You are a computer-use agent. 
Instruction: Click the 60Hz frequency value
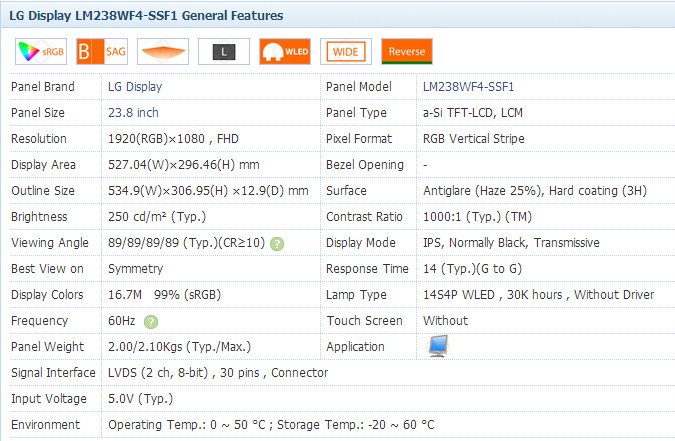121,321
